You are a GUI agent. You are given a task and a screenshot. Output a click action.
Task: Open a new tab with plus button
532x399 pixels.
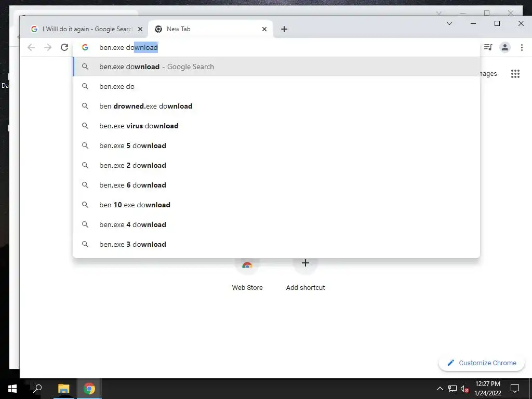[284, 29]
